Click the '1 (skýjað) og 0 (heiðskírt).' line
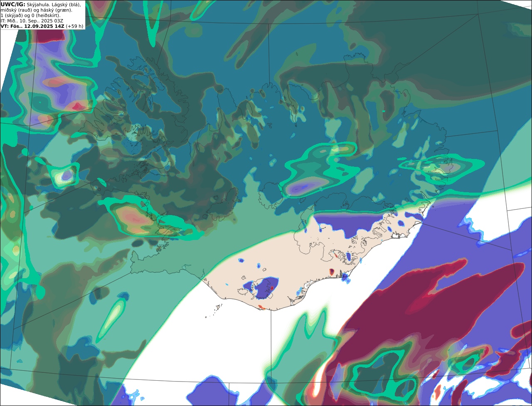Viewport: 532px width, 406px height. coord(31,15)
